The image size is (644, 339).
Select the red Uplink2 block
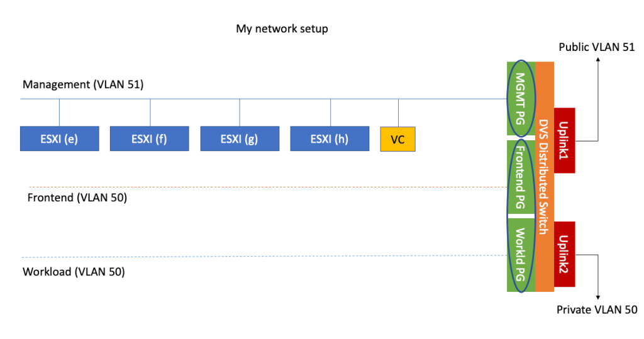pos(565,253)
